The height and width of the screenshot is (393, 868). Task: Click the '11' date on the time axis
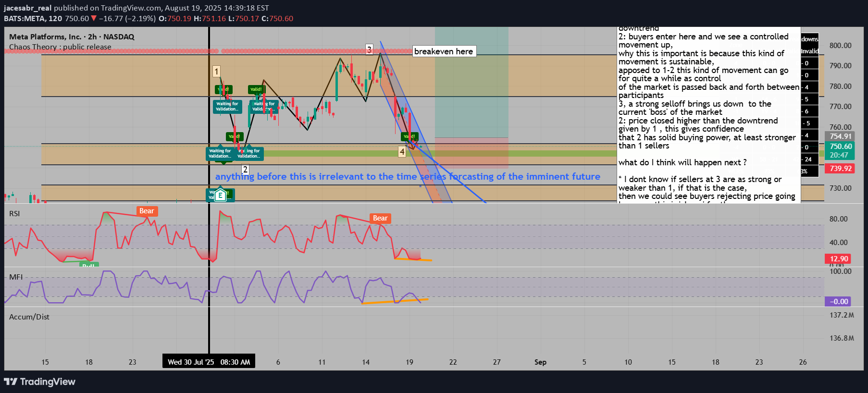[322, 362]
